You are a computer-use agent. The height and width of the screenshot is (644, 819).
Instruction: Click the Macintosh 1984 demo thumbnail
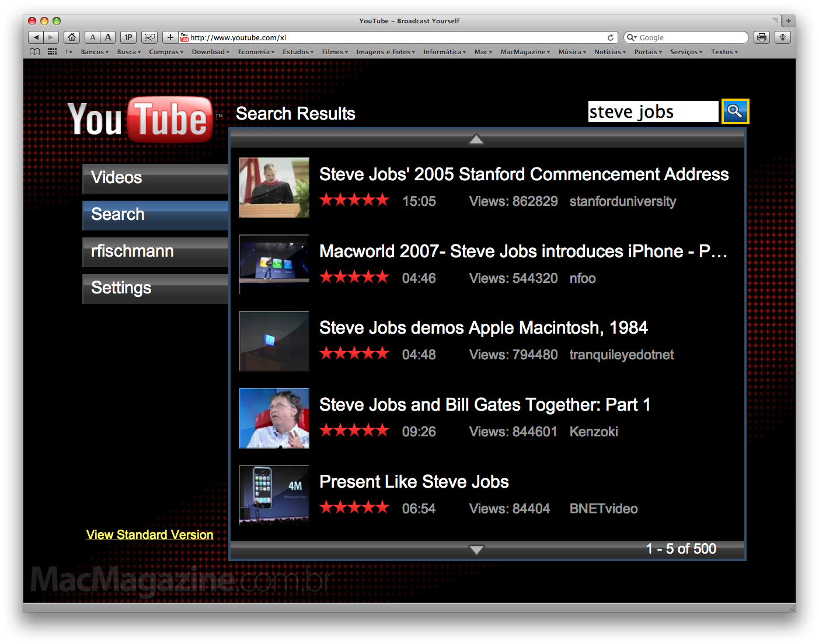point(274,341)
